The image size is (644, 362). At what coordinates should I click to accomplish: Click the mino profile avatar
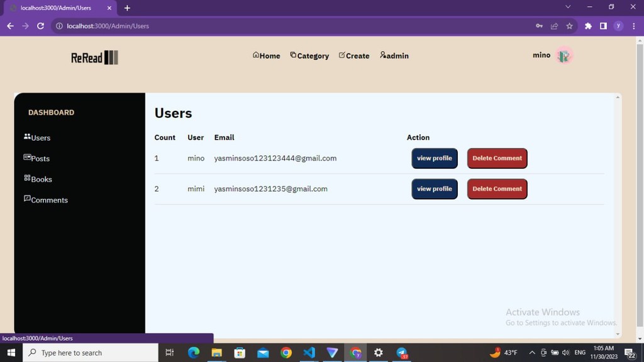[x=564, y=55]
